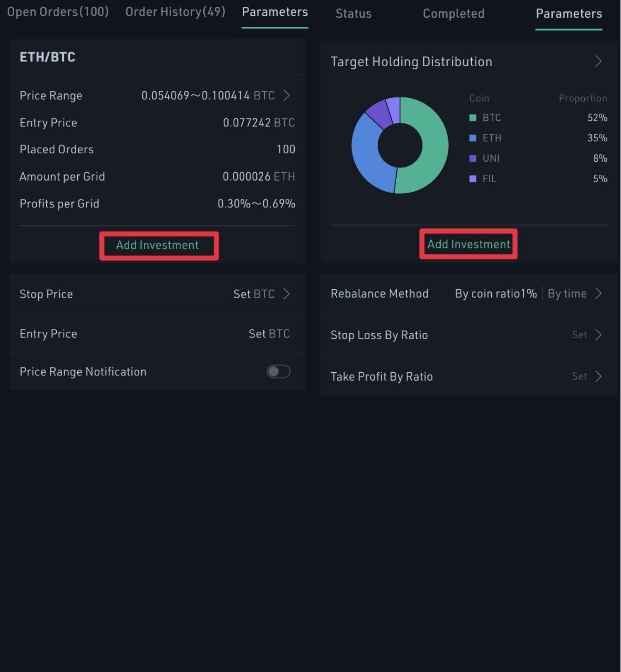Expand the Price Range 0.054069~0.100414 row
This screenshot has height=672, width=621.
158,96
